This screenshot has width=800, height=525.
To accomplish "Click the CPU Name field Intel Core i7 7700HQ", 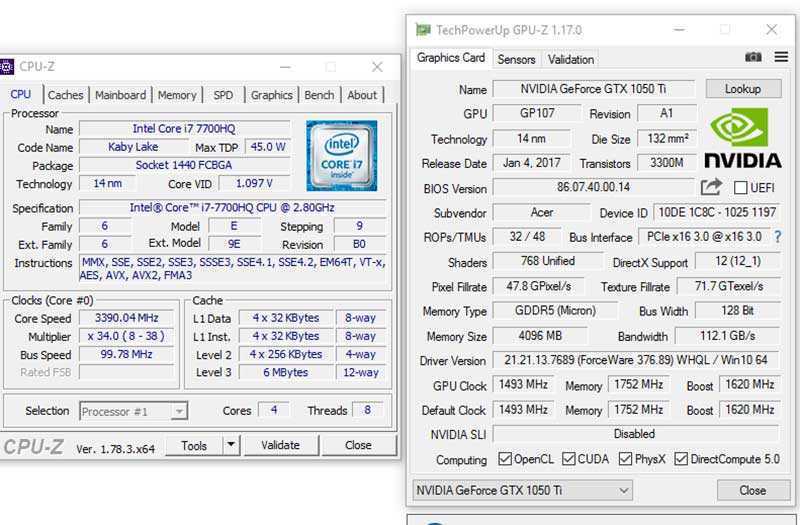I will click(x=184, y=129).
